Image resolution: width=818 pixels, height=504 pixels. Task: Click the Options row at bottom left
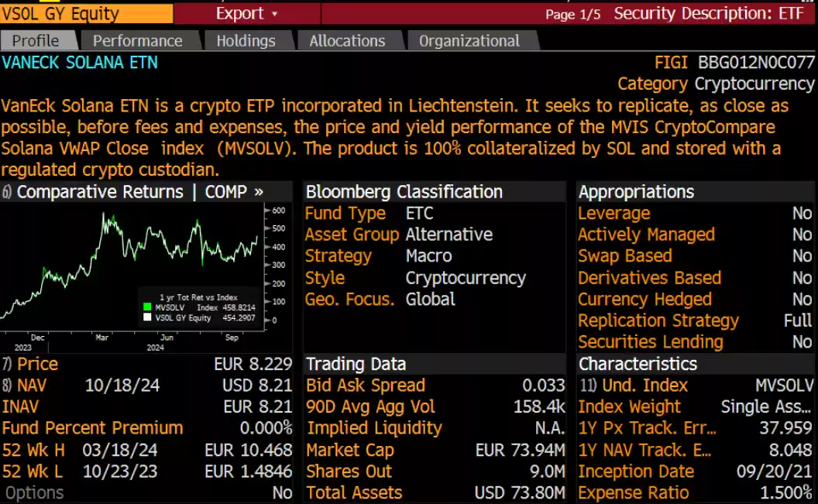[x=34, y=492]
